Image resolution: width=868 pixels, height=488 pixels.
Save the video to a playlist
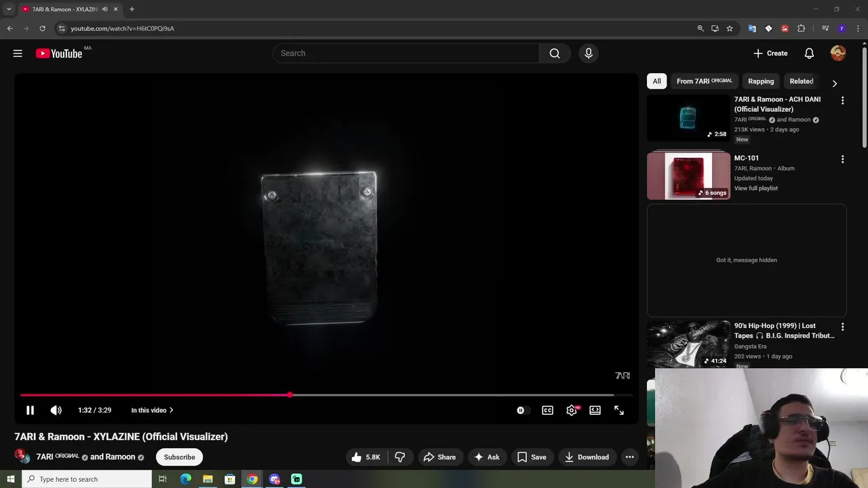[x=532, y=457]
